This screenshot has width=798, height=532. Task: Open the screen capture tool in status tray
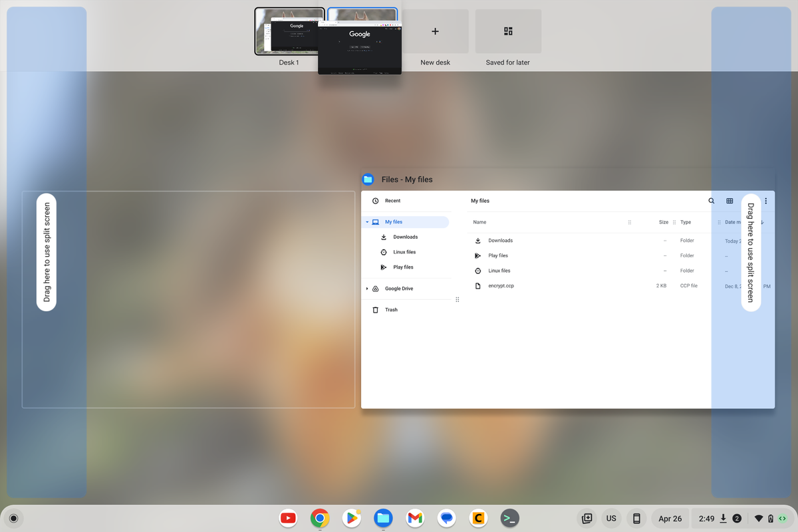pyautogui.click(x=587, y=518)
